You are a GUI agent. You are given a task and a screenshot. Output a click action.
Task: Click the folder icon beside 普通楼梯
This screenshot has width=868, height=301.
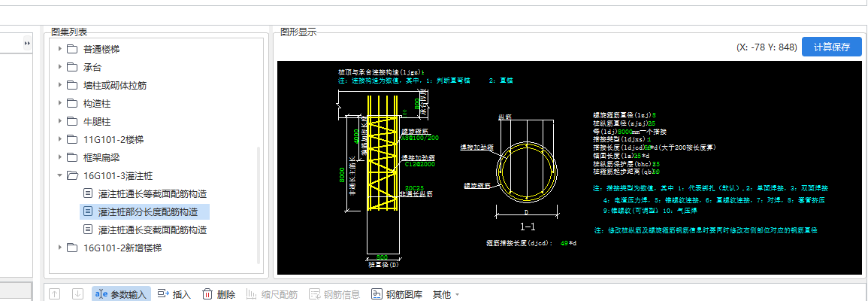pos(72,50)
